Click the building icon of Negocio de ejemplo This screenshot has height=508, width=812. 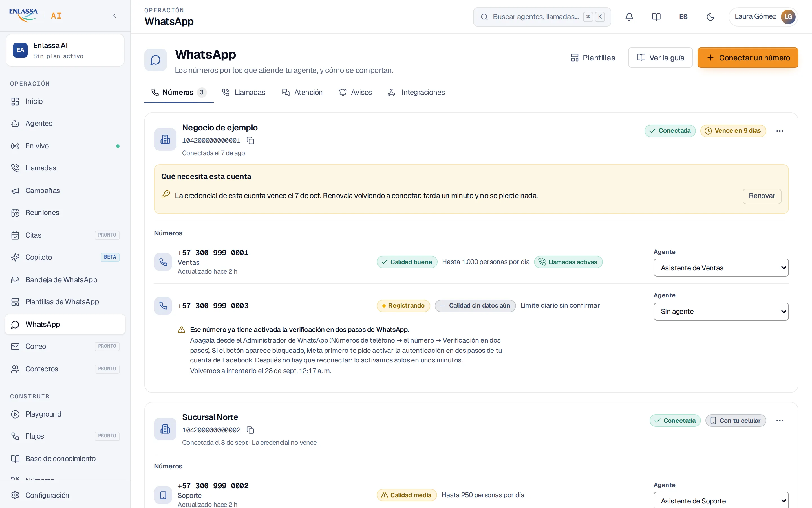point(165,139)
